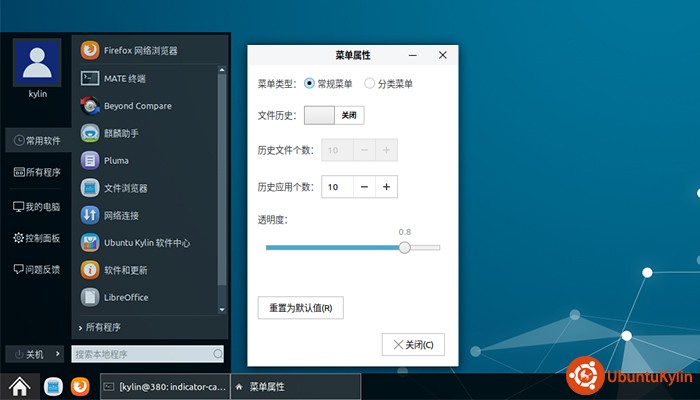Image resolution: width=700 pixels, height=400 pixels.
Task: Open 控制面板 from the sidebar
Action: pos(36,238)
